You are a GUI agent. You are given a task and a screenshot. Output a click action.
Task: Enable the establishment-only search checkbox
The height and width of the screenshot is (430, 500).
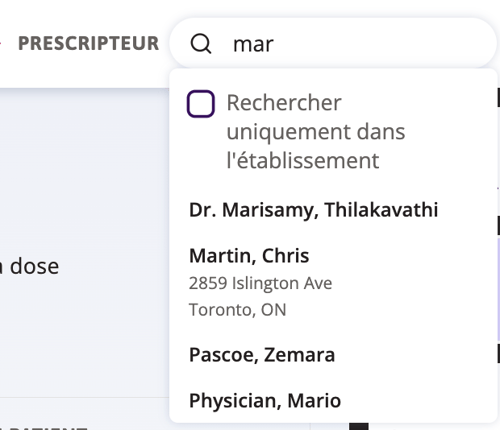200,104
